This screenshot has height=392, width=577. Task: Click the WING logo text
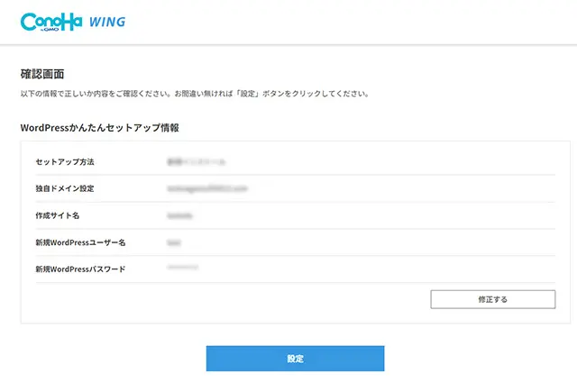click(x=107, y=22)
